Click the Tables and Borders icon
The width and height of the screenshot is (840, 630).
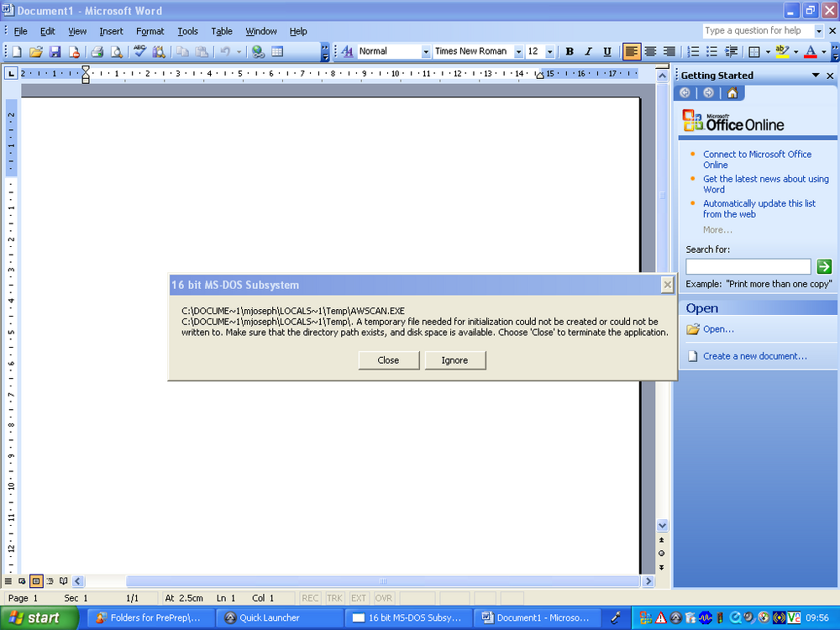(x=277, y=51)
